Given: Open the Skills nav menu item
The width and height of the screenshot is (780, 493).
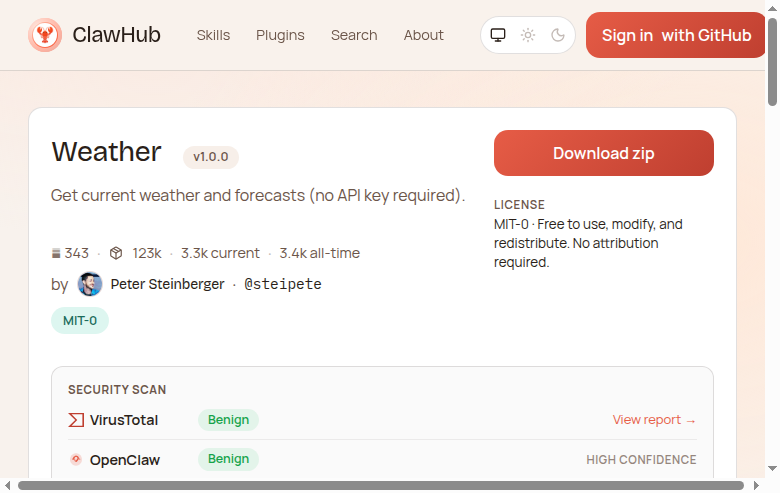Looking at the screenshot, I should [x=213, y=35].
